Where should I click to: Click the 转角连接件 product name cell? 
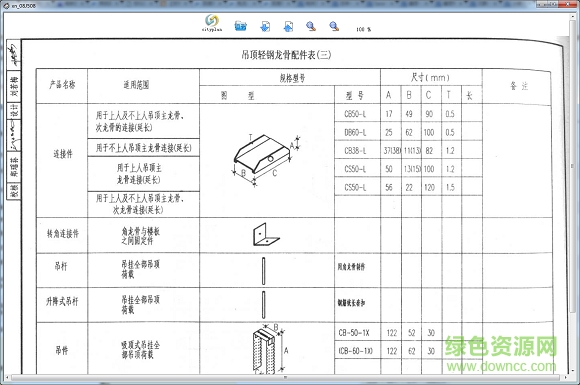(63, 234)
